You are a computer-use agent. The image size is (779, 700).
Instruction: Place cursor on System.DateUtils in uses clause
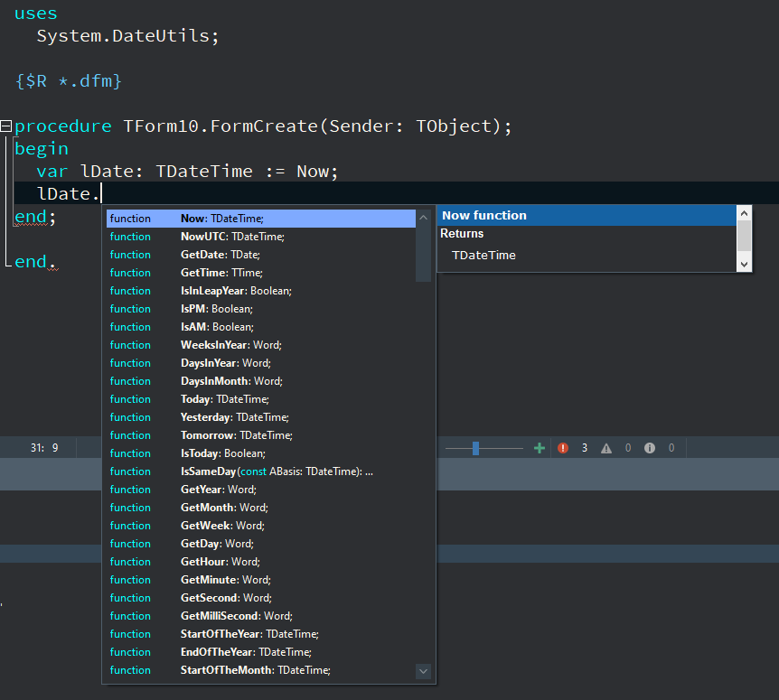coord(127,36)
